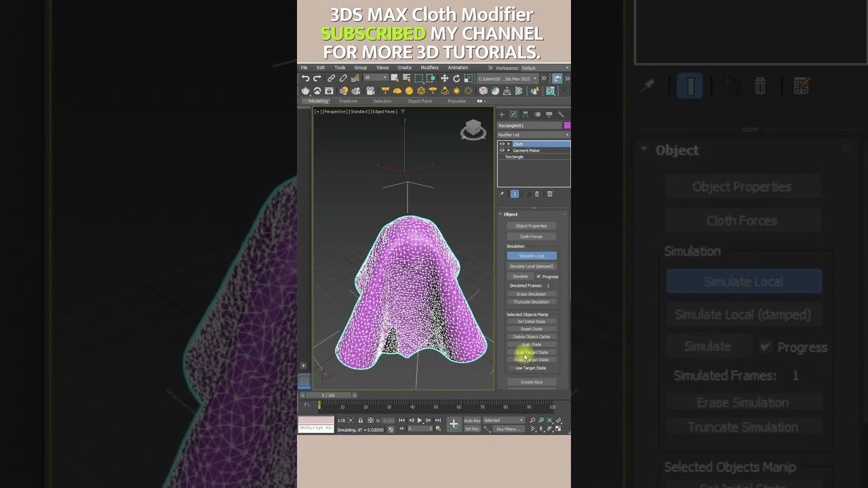Open the project path dropdown

(x=507, y=79)
